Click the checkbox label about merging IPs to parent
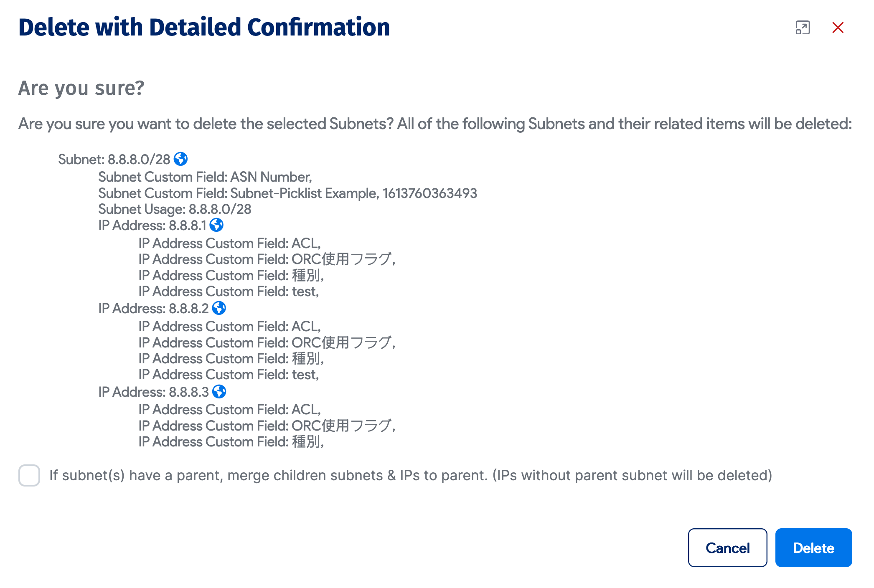Image resolution: width=874 pixels, height=588 pixels. (411, 475)
